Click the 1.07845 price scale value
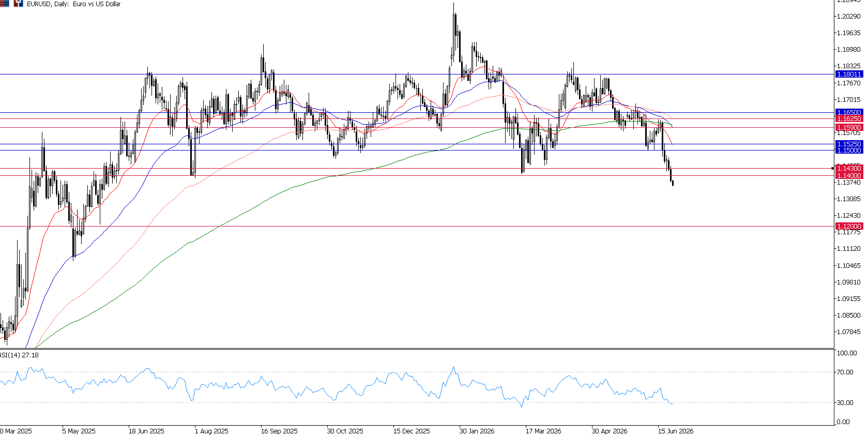 coord(848,332)
